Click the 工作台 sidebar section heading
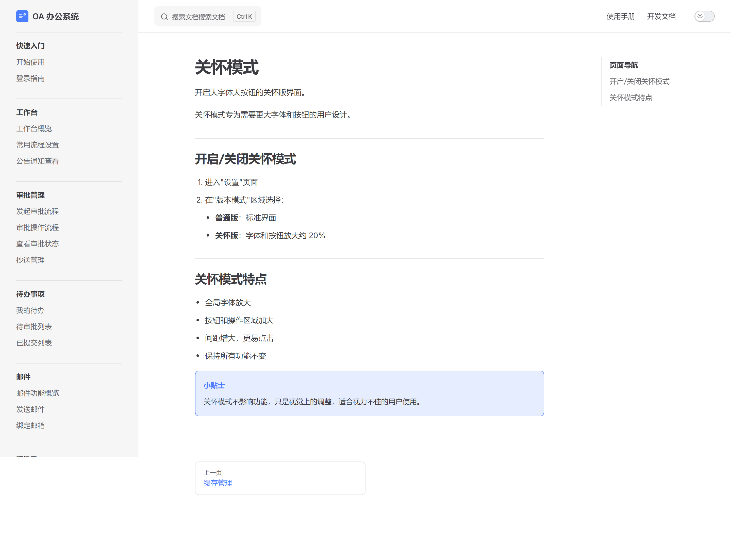 (x=27, y=112)
